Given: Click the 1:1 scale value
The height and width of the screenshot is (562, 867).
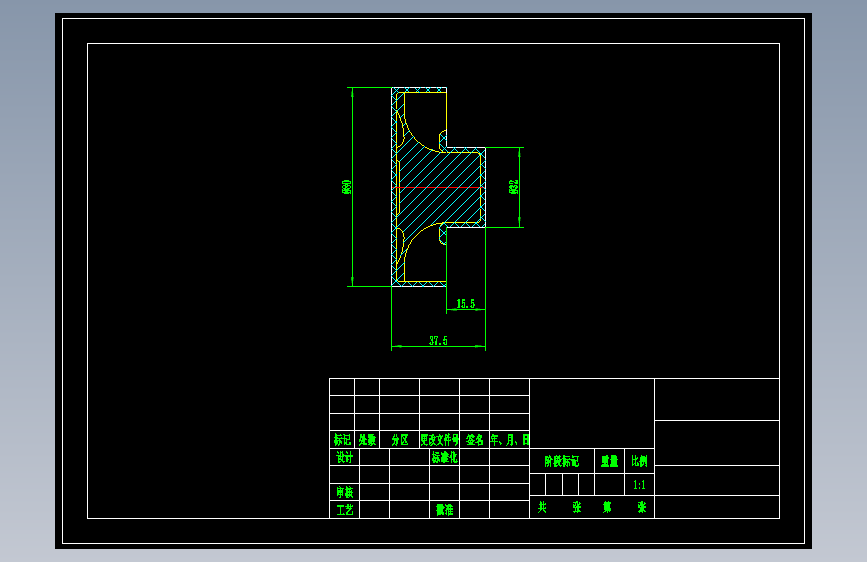Looking at the screenshot, I should coord(639,485).
